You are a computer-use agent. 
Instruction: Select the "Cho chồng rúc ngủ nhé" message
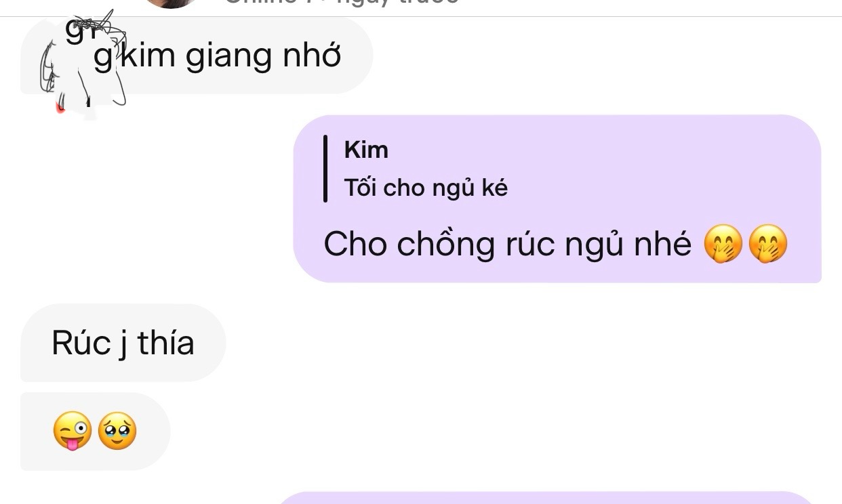tap(557, 198)
